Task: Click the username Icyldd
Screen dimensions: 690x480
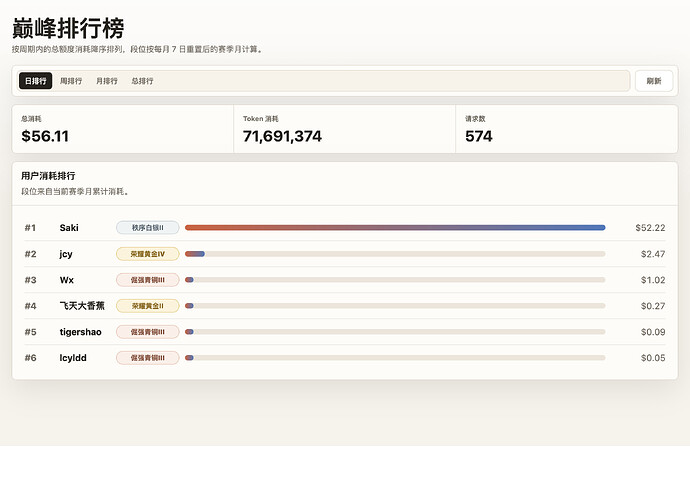Action: (x=73, y=358)
